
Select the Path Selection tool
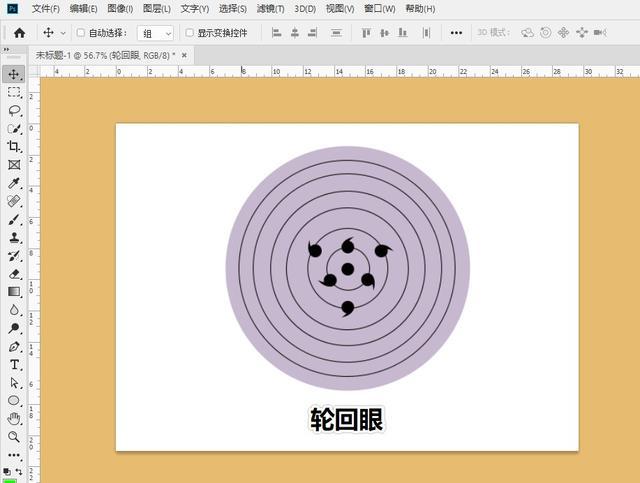click(x=14, y=383)
